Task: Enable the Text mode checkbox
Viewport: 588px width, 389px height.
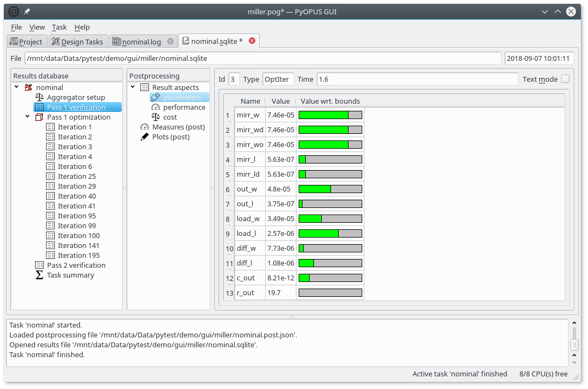Action: click(x=565, y=79)
